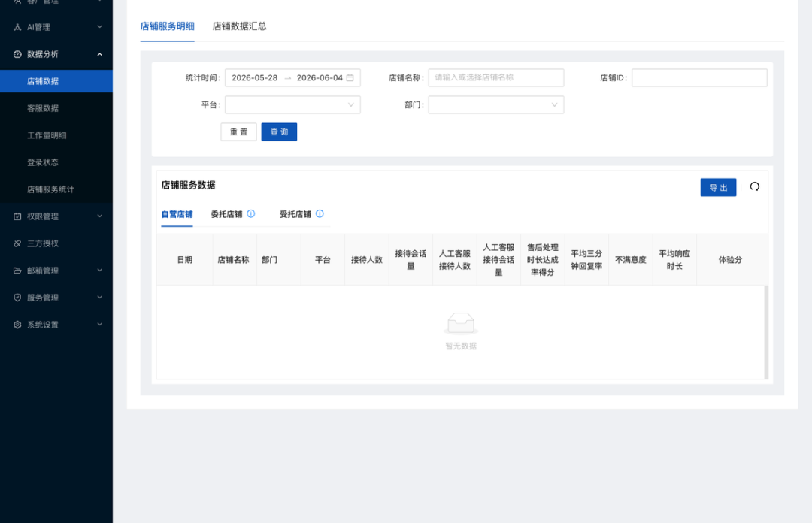This screenshot has width=812, height=523.
Task: Expand the 服务管理 menu chevron
Action: tap(99, 298)
